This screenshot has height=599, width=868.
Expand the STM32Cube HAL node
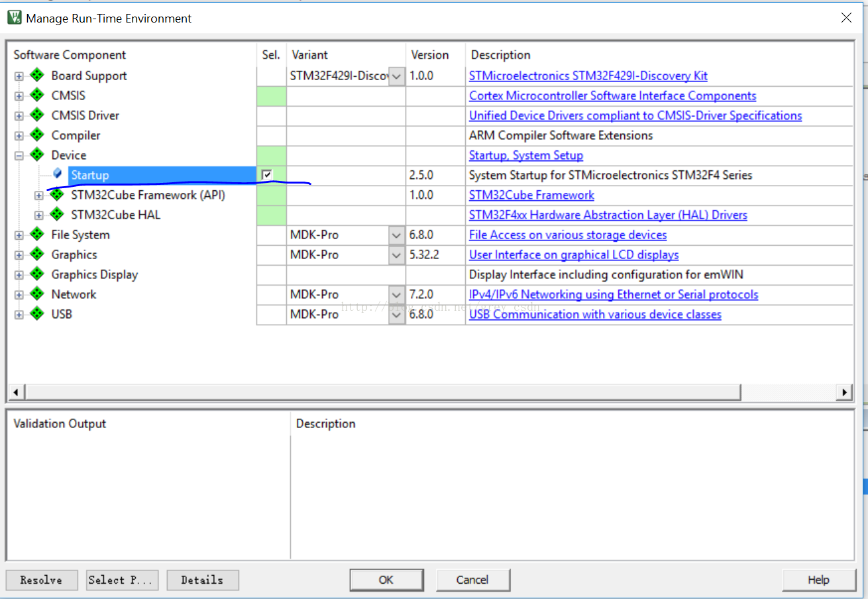(38, 215)
